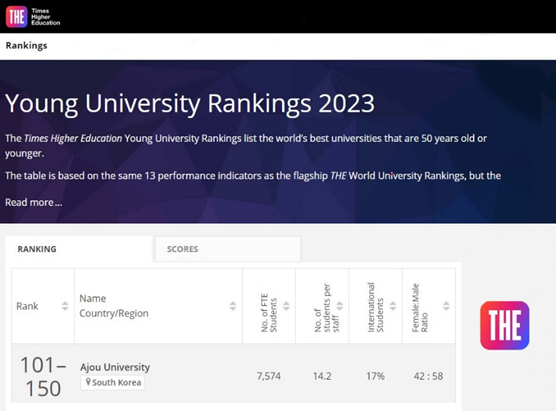This screenshot has height=411, width=556.
Task: Click the Young University Rankings 2023 heading
Action: [x=190, y=104]
